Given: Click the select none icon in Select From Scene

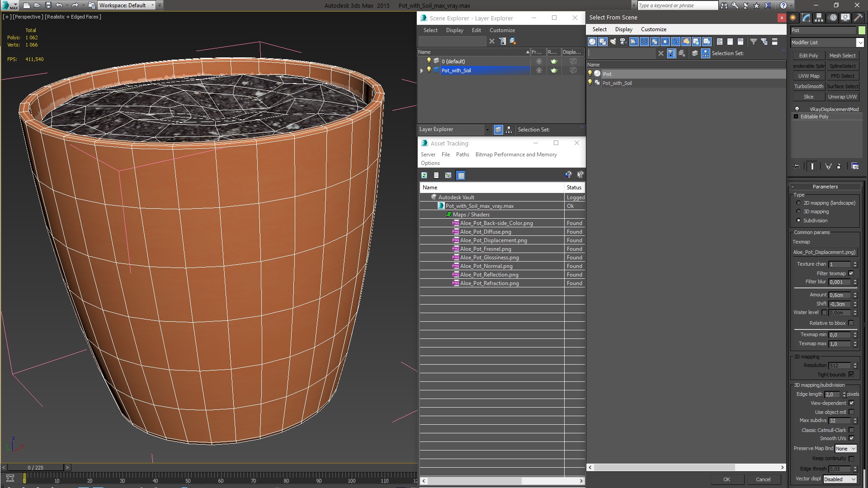Looking at the screenshot, I should [x=730, y=42].
